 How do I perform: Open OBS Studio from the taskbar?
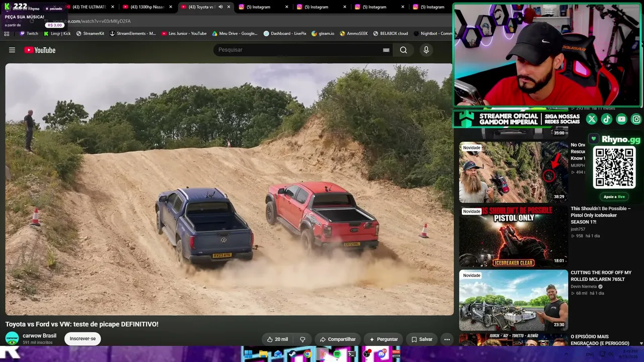(367, 354)
